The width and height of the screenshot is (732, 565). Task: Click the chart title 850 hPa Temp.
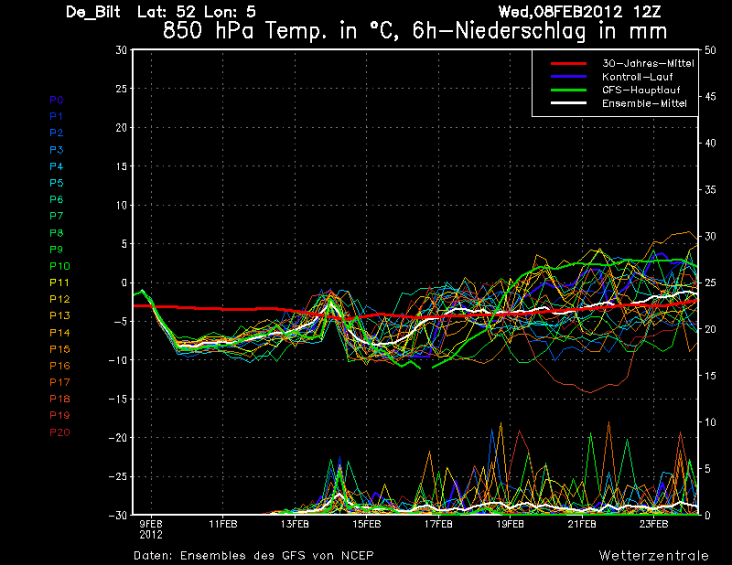[415, 31]
